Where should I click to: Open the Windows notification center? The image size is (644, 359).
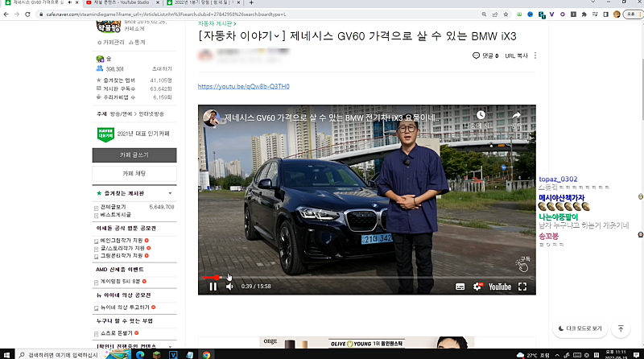coord(636,355)
